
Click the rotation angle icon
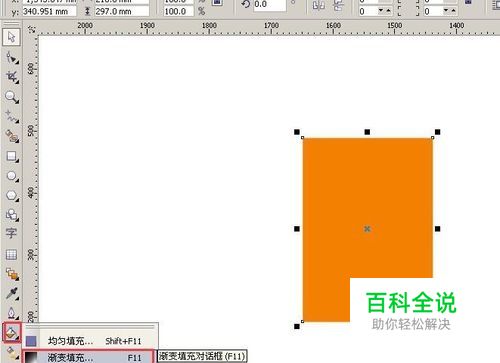245,4
